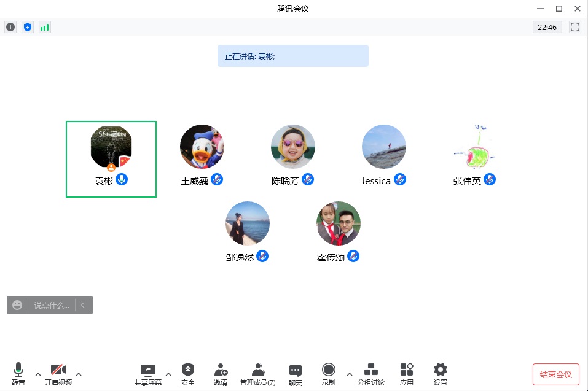The image size is (588, 391).
Task: Click 邹逸然's muted microphone icon
Action: coord(262,256)
